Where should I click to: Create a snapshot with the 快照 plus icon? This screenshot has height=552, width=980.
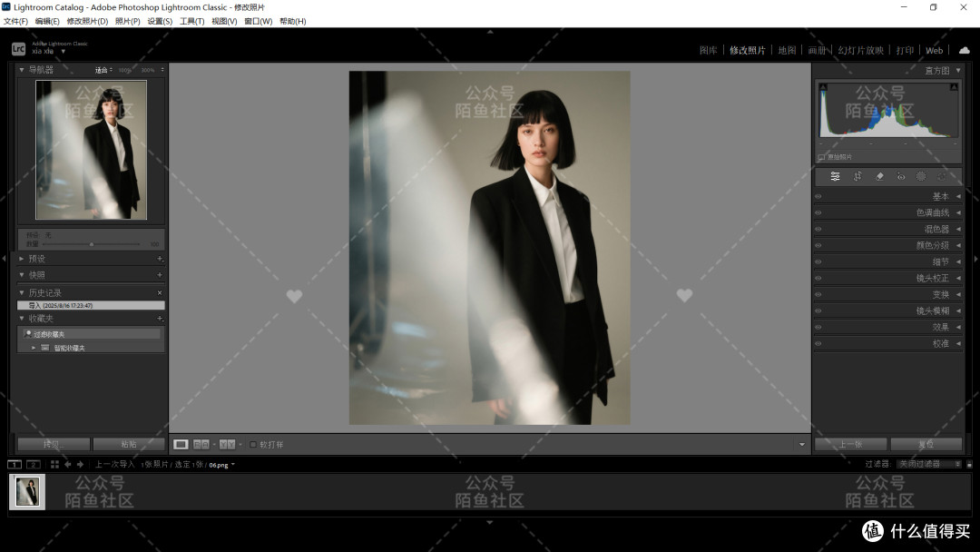[x=160, y=275]
